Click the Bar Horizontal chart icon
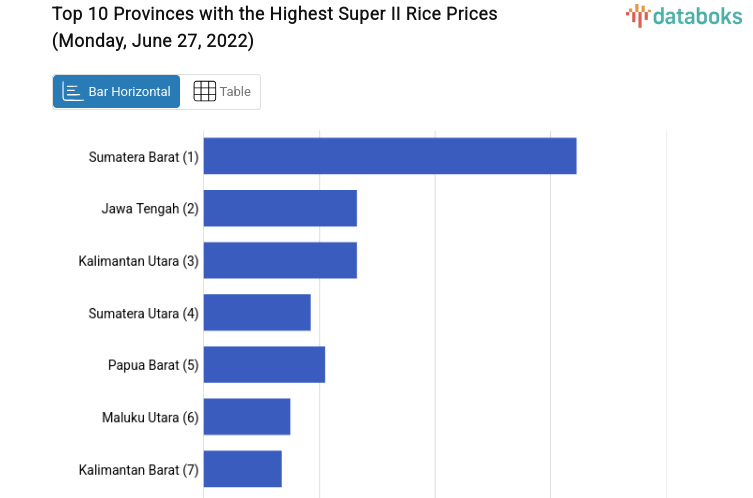This screenshot has width=753, height=498. [x=73, y=92]
